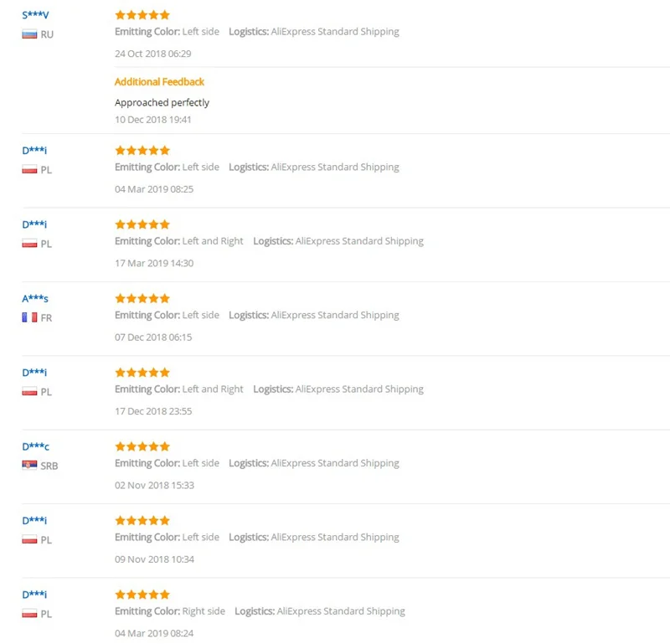
Task: Click the star rating on D***c review
Action: click(142, 446)
